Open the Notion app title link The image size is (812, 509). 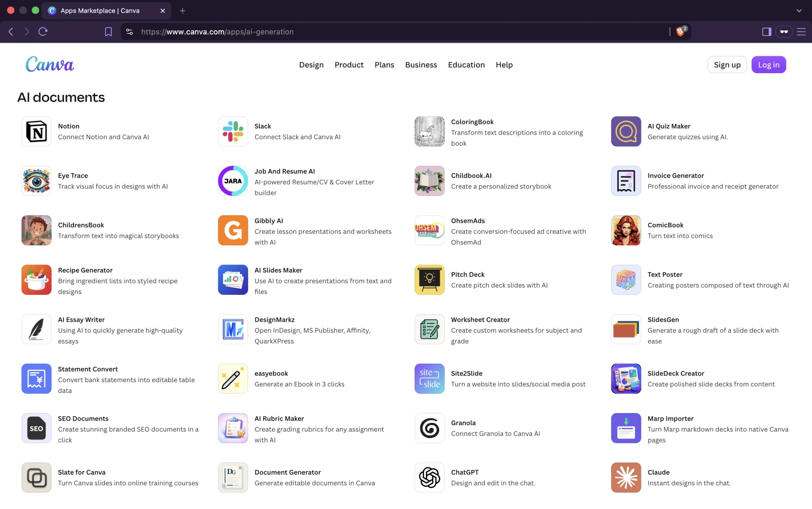(x=69, y=126)
